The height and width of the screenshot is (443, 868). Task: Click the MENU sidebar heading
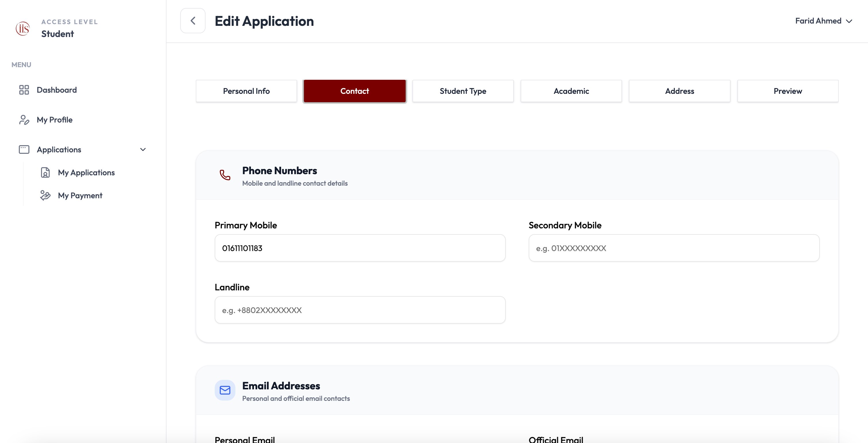pos(21,65)
